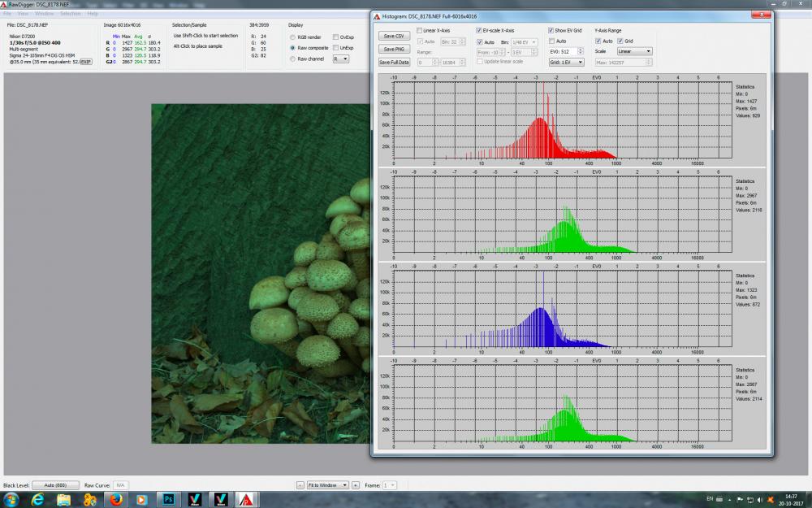Click the Windows Start orb
This screenshot has height=508, width=812.
pyautogui.click(x=11, y=500)
